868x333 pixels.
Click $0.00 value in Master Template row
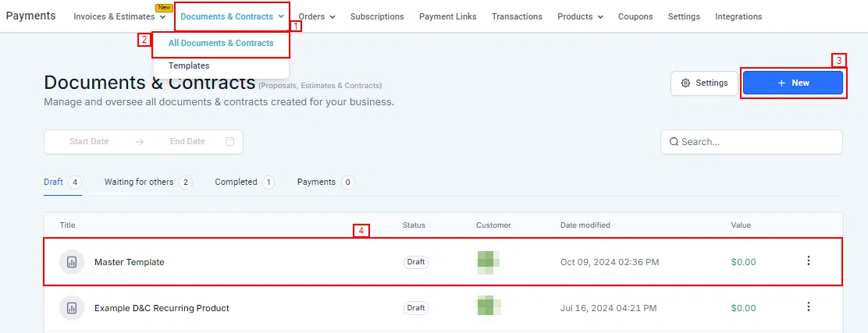coord(743,262)
